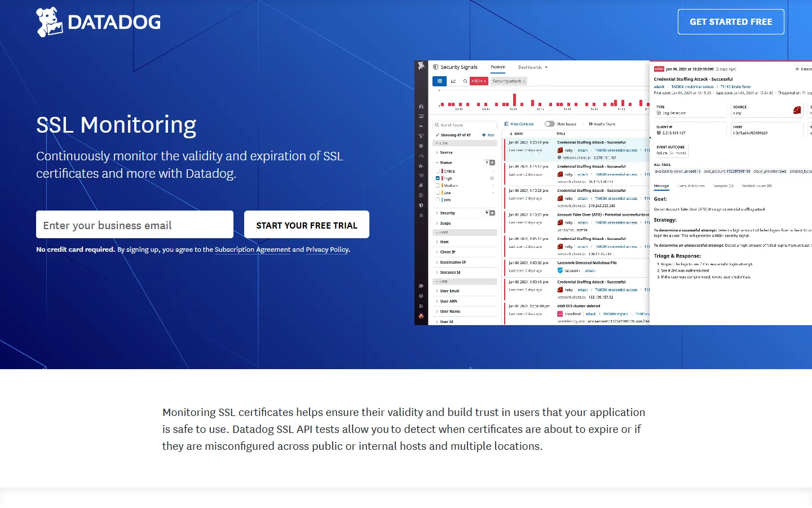Switch to the Related Issues tab

pyautogui.click(x=757, y=186)
